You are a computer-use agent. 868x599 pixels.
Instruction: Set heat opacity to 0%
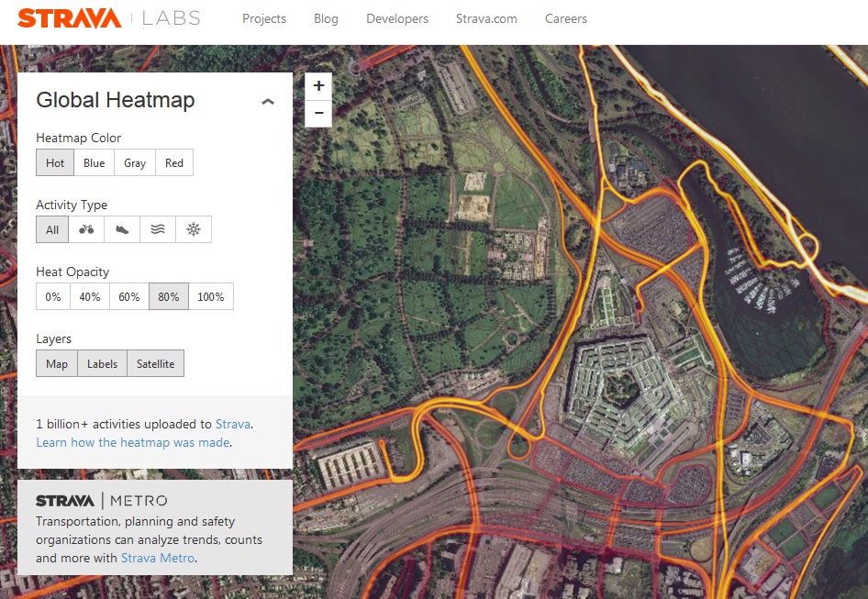(x=53, y=296)
